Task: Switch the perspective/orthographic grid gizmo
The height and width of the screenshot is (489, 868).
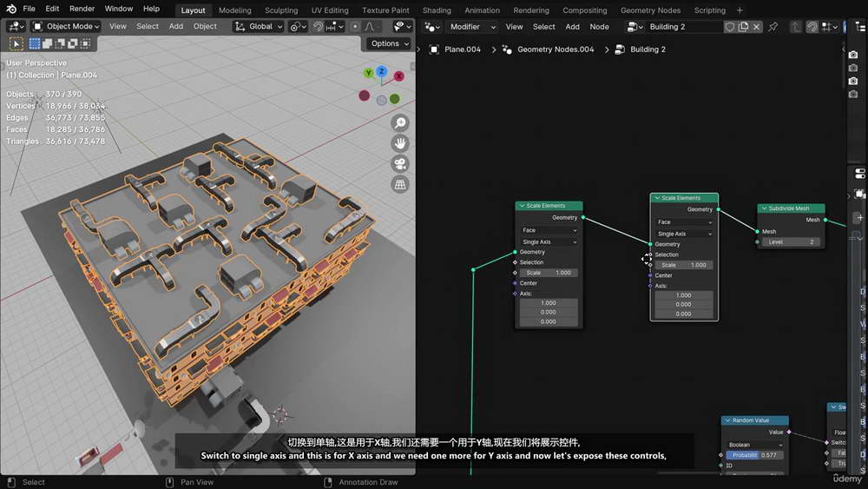Action: pyautogui.click(x=400, y=184)
